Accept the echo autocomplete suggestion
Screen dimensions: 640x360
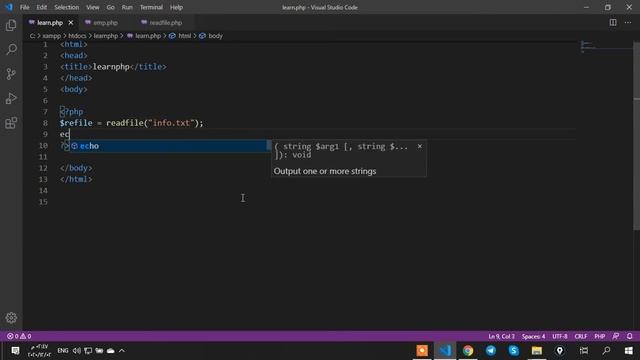167,146
